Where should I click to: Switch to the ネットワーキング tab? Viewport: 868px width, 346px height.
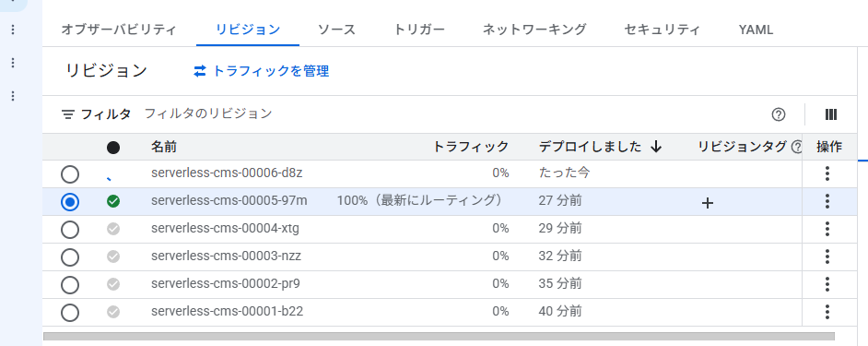click(534, 30)
